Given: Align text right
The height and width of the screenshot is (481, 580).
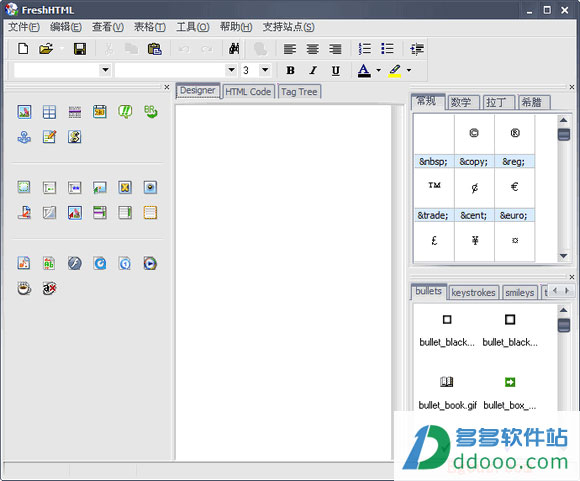Looking at the screenshot, I should 335,48.
